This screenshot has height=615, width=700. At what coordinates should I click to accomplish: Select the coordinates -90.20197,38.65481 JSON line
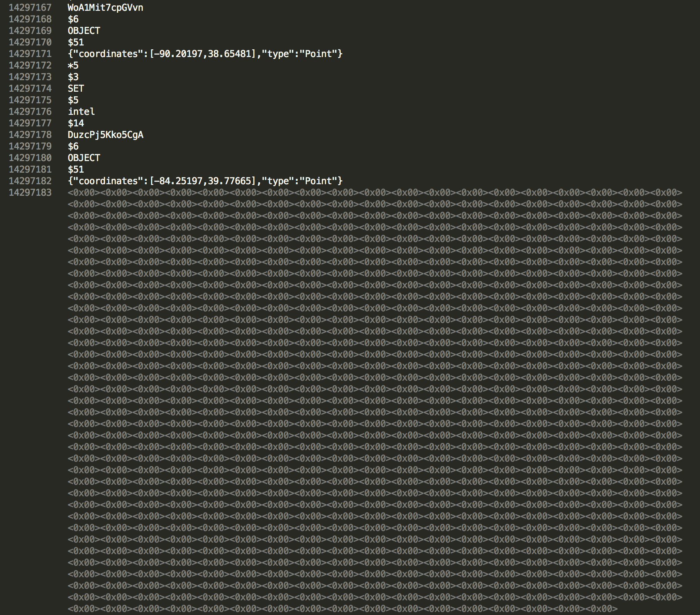click(205, 54)
